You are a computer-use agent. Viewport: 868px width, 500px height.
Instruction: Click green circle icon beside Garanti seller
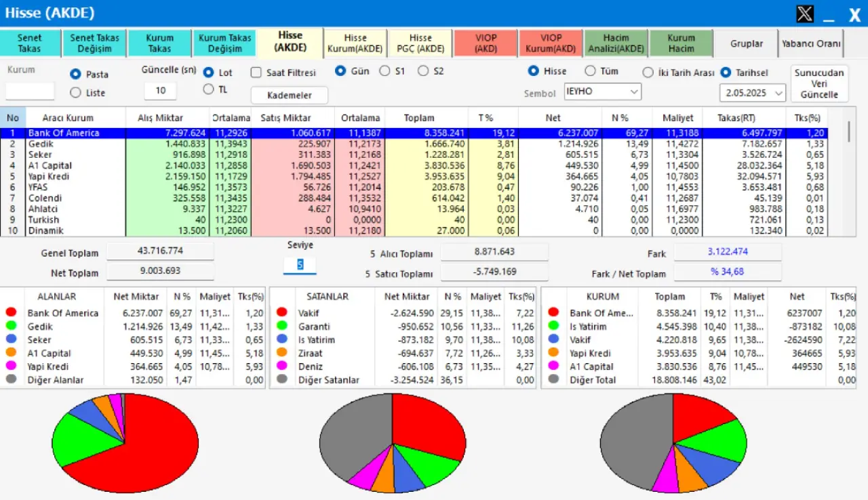[x=281, y=326]
